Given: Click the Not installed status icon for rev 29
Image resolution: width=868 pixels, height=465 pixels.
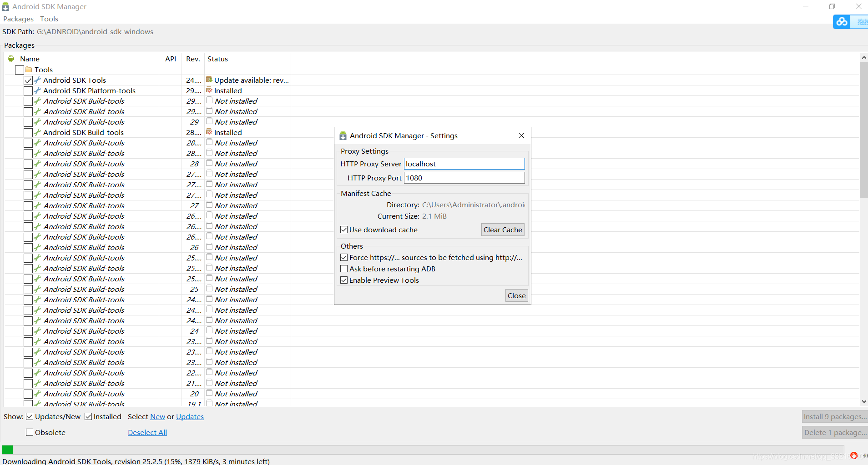Looking at the screenshot, I should click(x=209, y=121).
